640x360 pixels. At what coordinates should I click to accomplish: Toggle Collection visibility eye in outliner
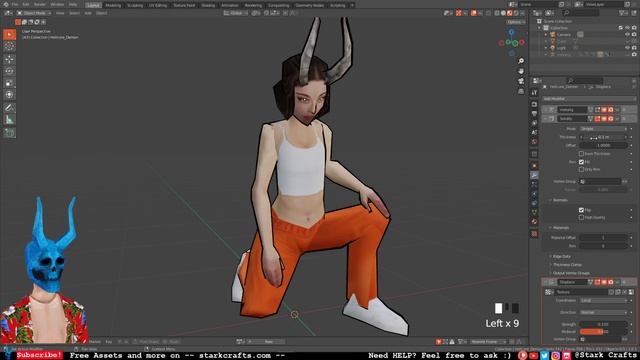point(627,28)
